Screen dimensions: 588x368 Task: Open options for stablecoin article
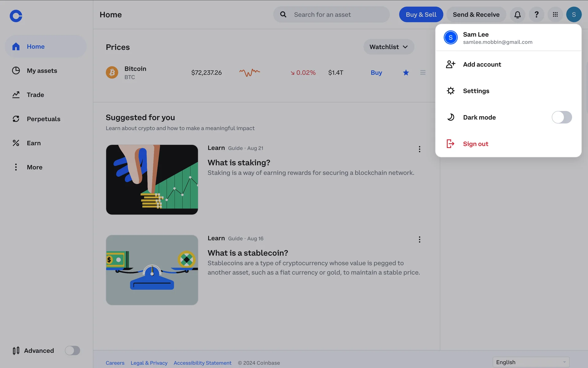(x=419, y=239)
